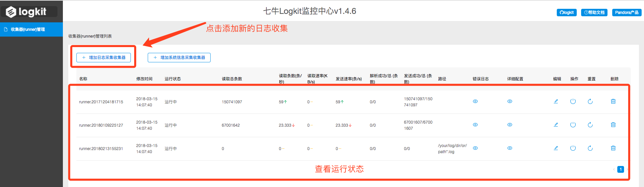Go to next page arrow

(x=627, y=169)
